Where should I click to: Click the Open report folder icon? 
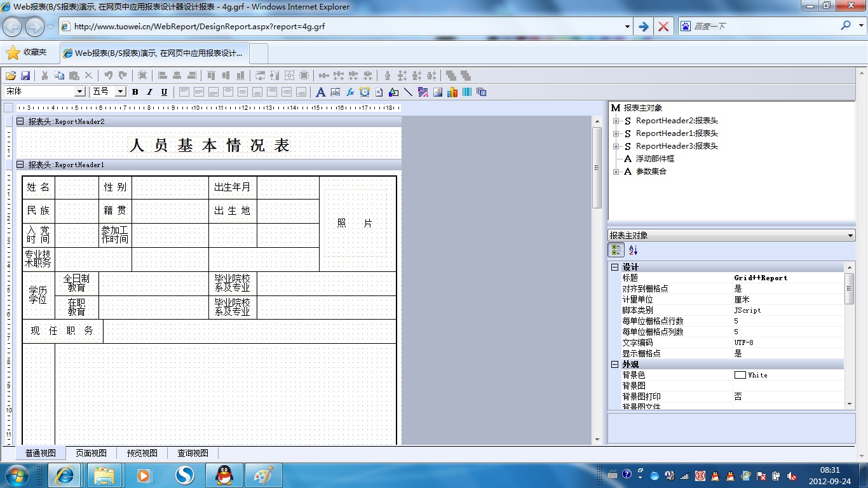[11, 76]
